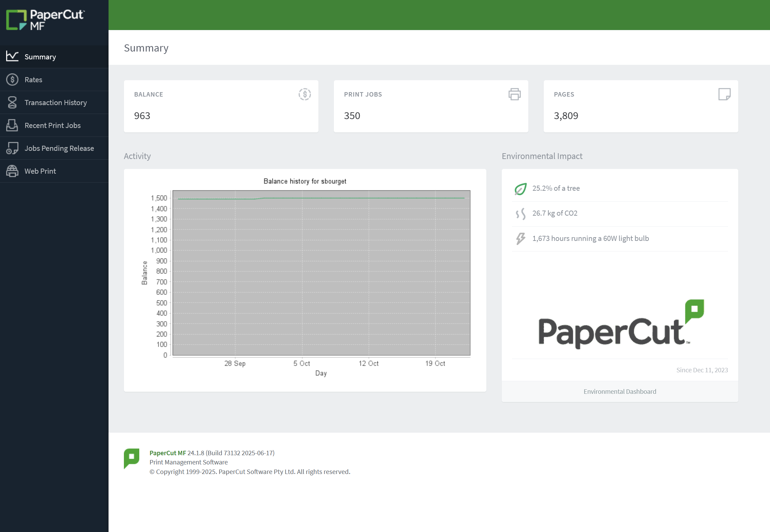The width and height of the screenshot is (770, 532).
Task: Click the green leaf tree-impact icon
Action: [521, 189]
